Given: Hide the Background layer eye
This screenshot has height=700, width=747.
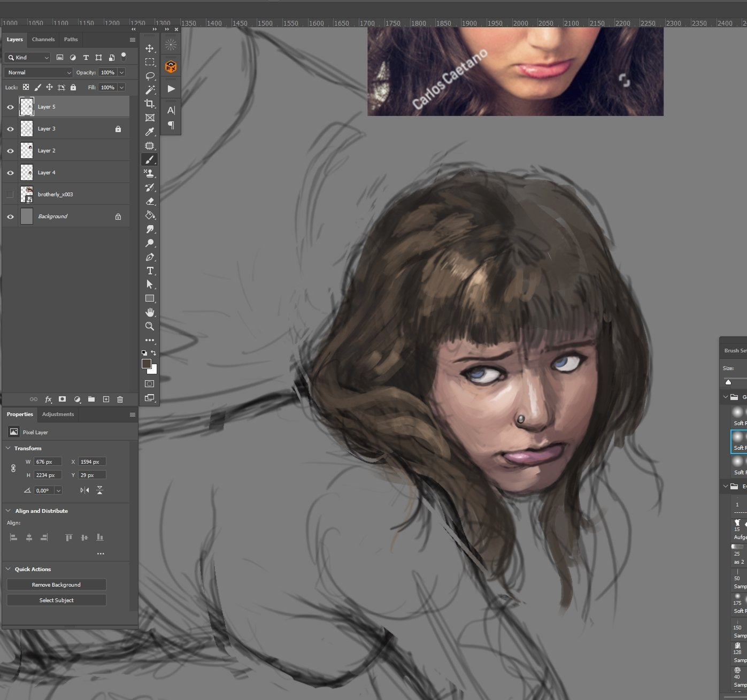Looking at the screenshot, I should 10,217.
